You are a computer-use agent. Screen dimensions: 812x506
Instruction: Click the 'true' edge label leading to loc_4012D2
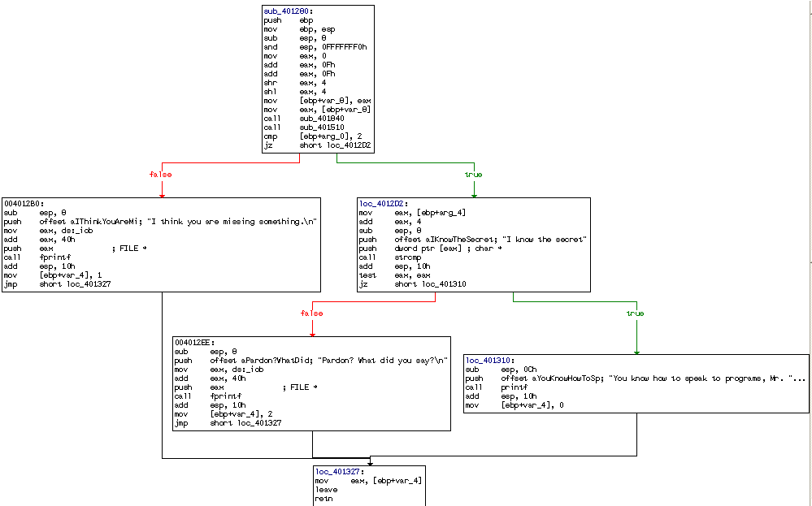[473, 175]
